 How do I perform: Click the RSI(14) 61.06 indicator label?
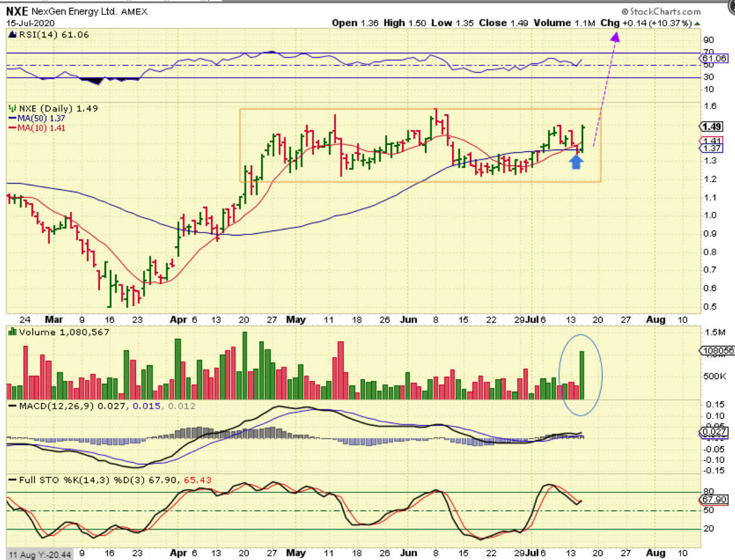[x=54, y=35]
